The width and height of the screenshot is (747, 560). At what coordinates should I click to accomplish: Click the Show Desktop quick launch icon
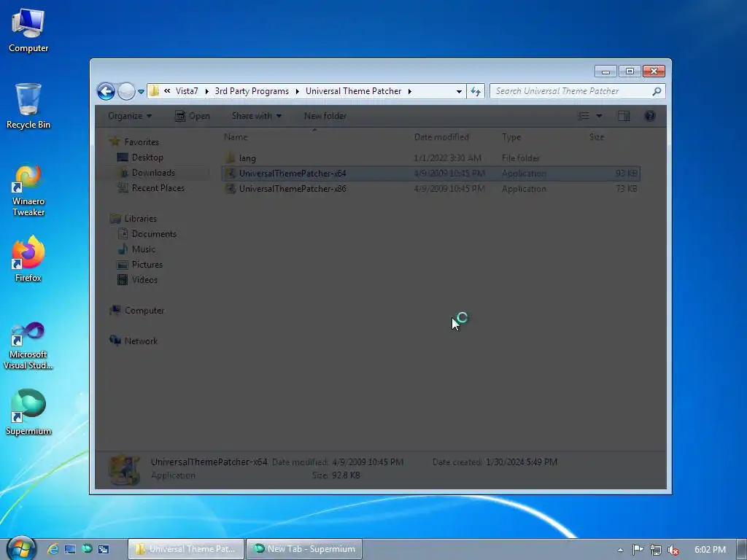pyautogui.click(x=70, y=549)
